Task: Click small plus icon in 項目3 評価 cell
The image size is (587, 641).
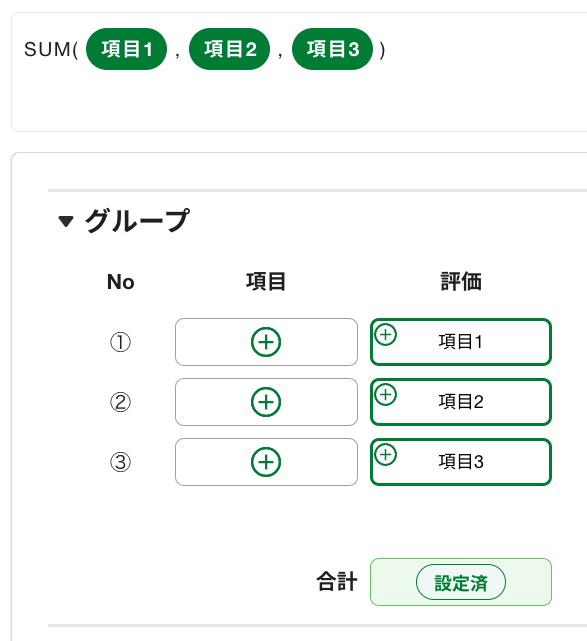Action: [385, 455]
